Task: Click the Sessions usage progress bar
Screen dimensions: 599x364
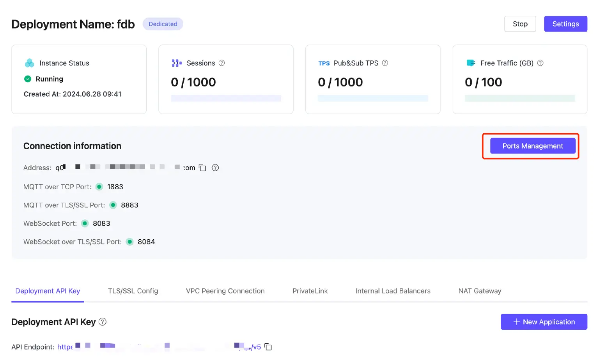Action: (x=226, y=98)
